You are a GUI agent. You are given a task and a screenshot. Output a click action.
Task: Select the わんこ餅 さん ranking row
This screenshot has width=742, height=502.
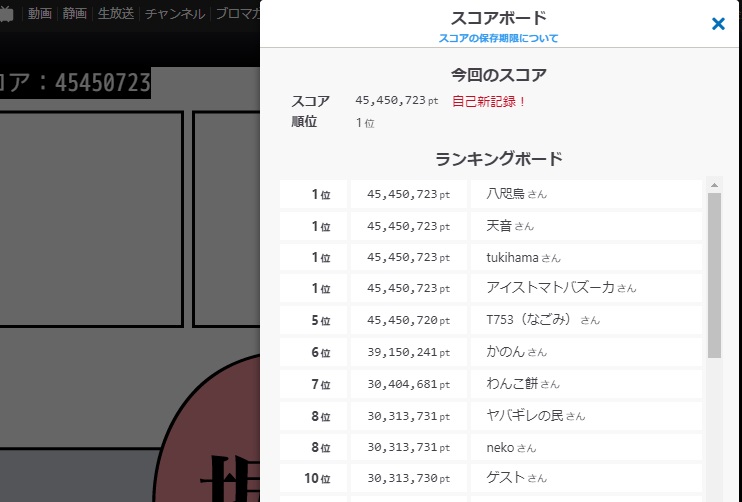(x=491, y=384)
